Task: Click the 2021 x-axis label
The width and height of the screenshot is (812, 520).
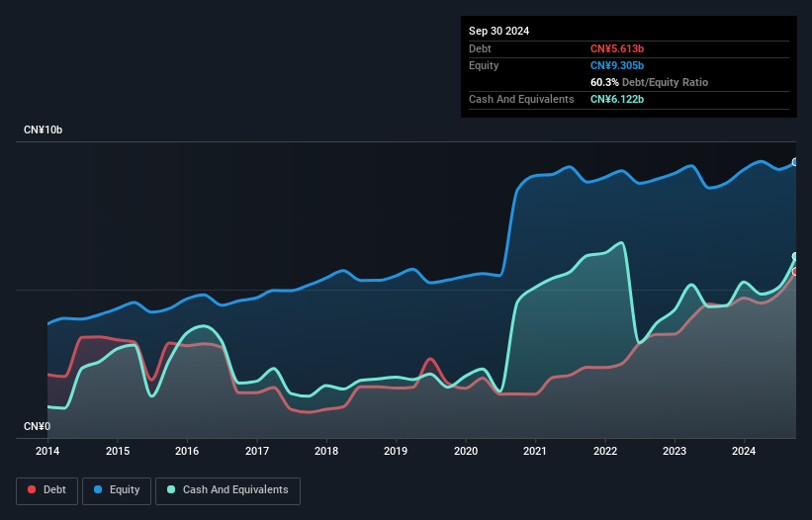Action: (535, 451)
